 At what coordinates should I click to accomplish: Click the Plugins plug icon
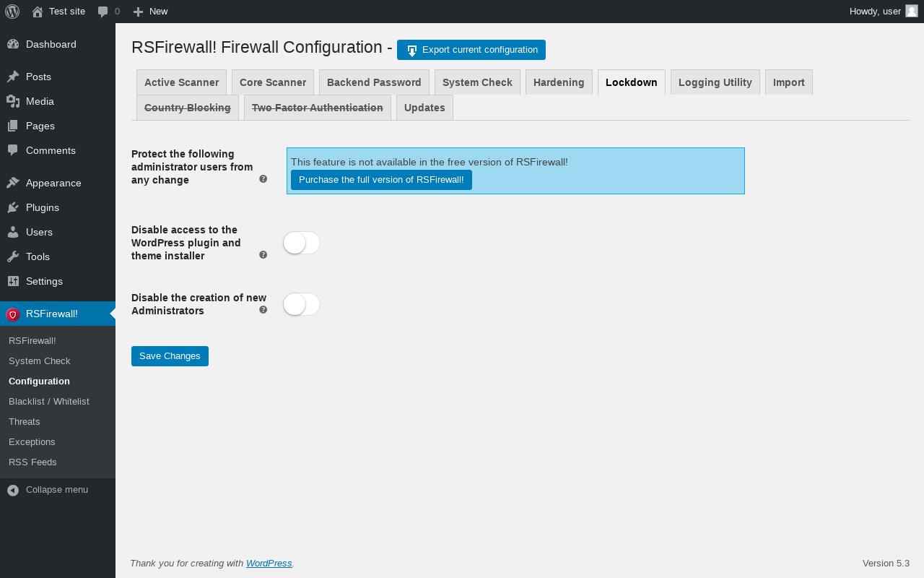coord(13,207)
